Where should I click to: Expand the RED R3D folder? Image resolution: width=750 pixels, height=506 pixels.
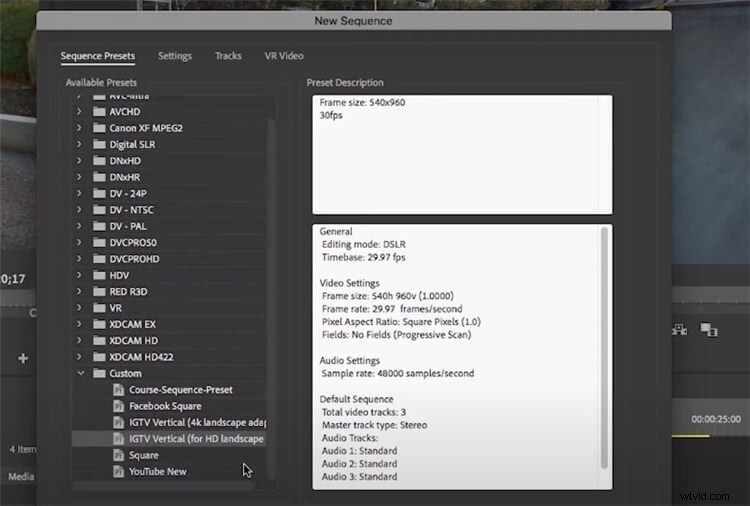[x=79, y=291]
